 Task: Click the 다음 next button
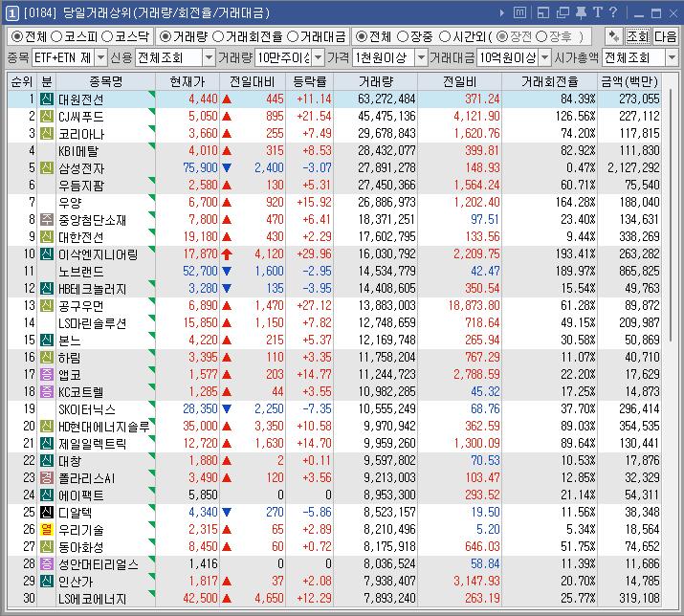coord(665,36)
